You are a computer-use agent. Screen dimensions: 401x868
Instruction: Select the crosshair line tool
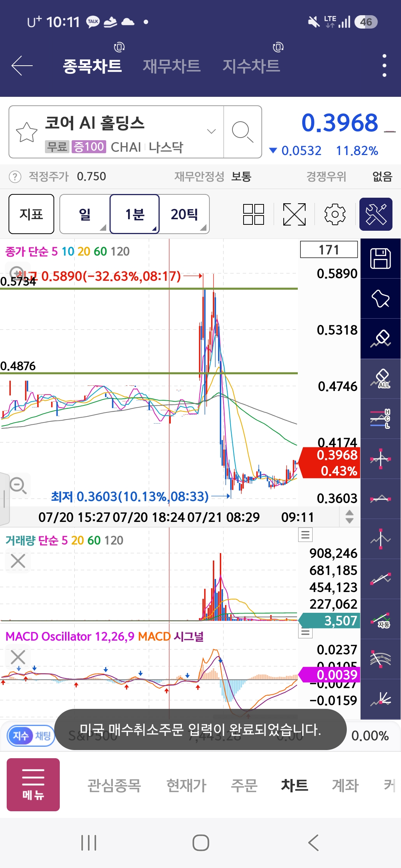click(381, 459)
